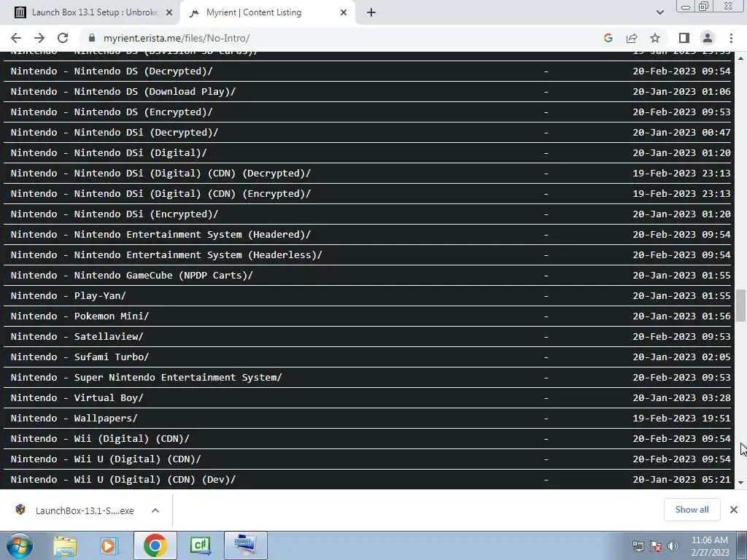
Task: Launch the media player from the taskbar
Action: 109,545
